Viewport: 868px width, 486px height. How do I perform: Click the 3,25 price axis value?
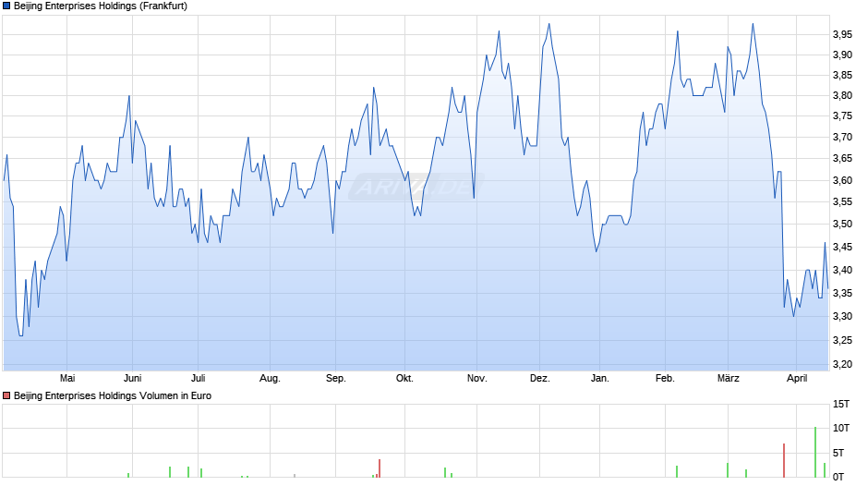(x=842, y=340)
